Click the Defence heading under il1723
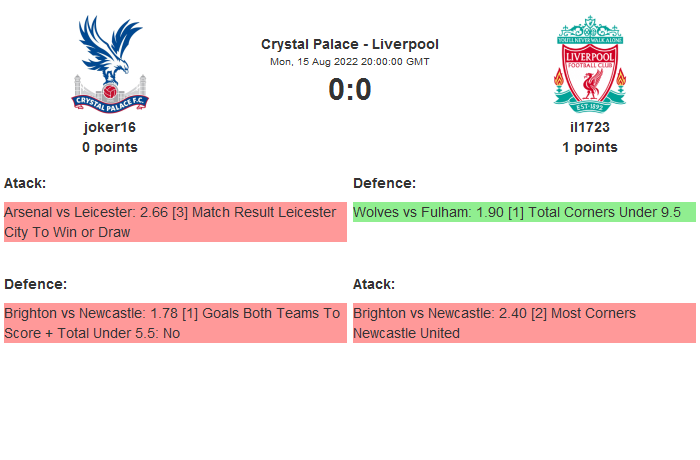Screen dimensions: 700x460 point(384,183)
